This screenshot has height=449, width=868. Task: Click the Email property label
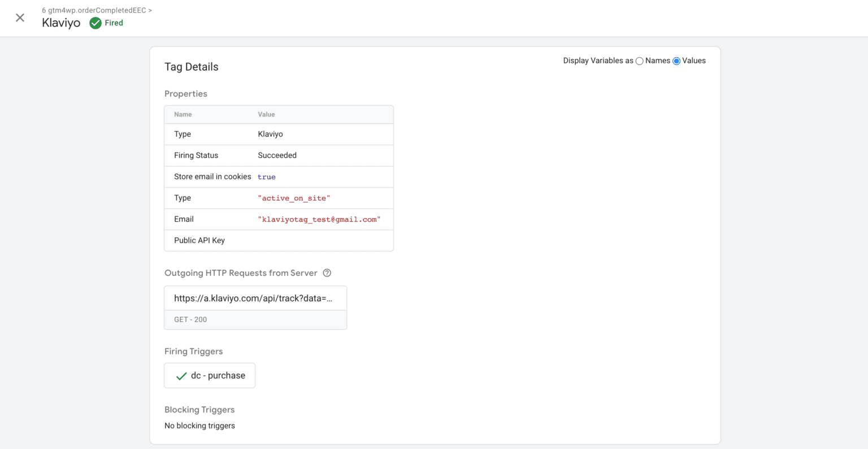pyautogui.click(x=184, y=219)
